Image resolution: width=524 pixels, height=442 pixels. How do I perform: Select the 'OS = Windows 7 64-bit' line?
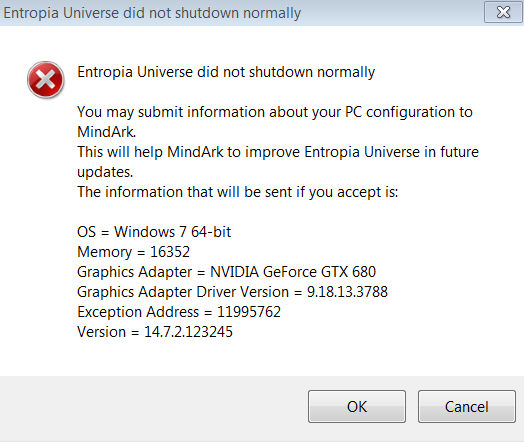[154, 232]
